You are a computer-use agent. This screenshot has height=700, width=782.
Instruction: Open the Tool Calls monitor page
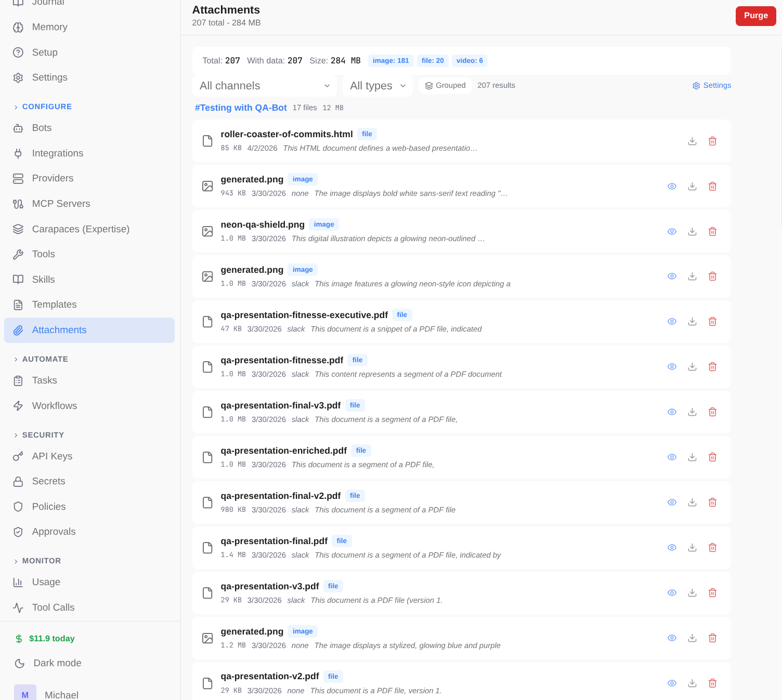(53, 607)
